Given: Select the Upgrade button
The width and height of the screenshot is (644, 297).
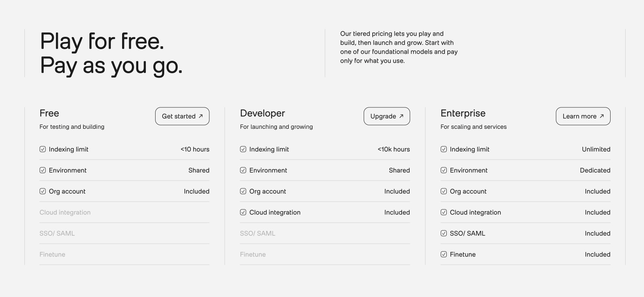Looking at the screenshot, I should tap(387, 116).
